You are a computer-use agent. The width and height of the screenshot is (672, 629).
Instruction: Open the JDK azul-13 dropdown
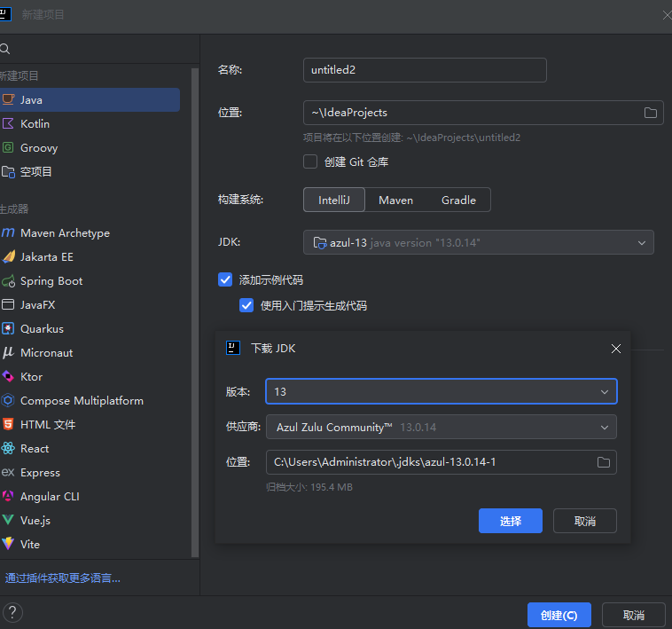pyautogui.click(x=478, y=242)
